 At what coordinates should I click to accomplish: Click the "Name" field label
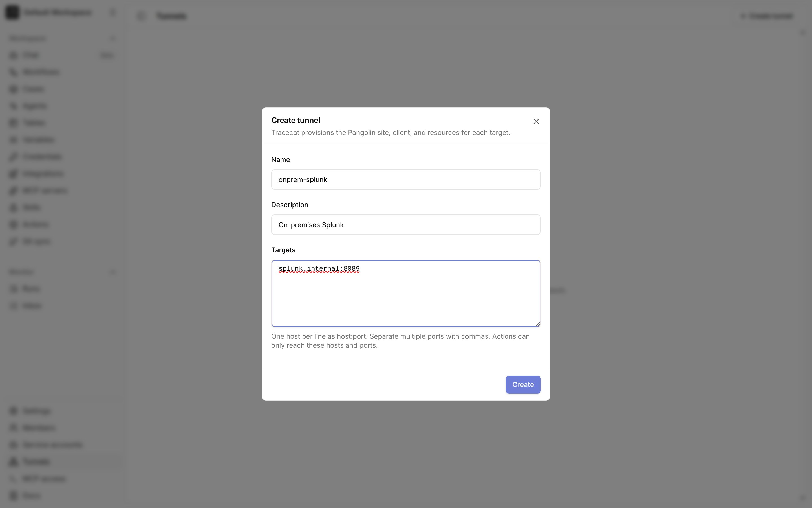tap(281, 159)
